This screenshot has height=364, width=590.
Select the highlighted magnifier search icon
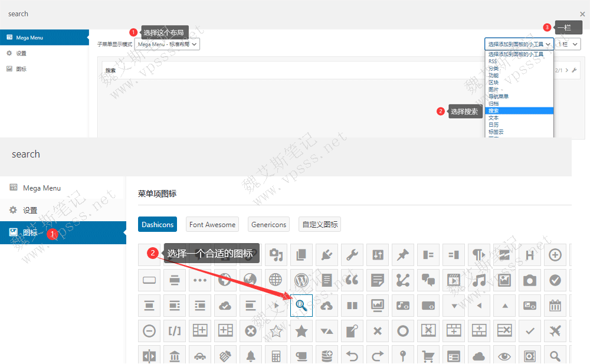tap(301, 306)
